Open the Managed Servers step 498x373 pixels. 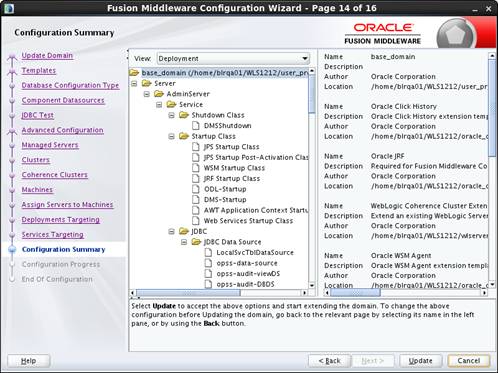[x=50, y=145]
